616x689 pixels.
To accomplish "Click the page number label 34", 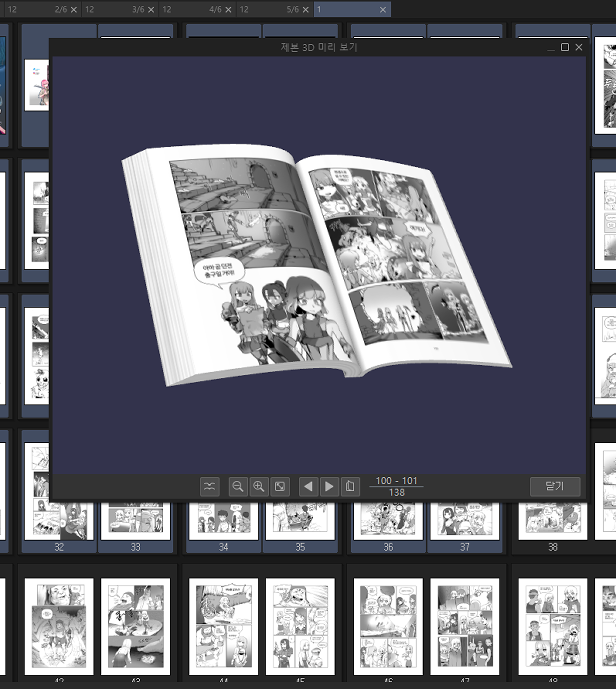I will pos(224,547).
